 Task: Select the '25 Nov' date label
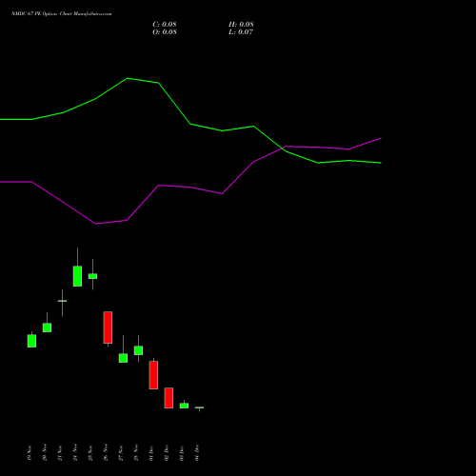click(x=90, y=453)
